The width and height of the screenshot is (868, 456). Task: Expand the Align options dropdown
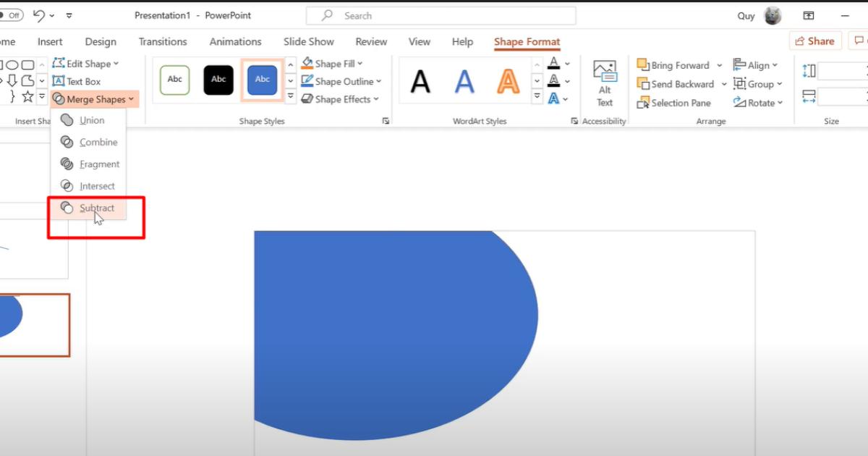[755, 65]
